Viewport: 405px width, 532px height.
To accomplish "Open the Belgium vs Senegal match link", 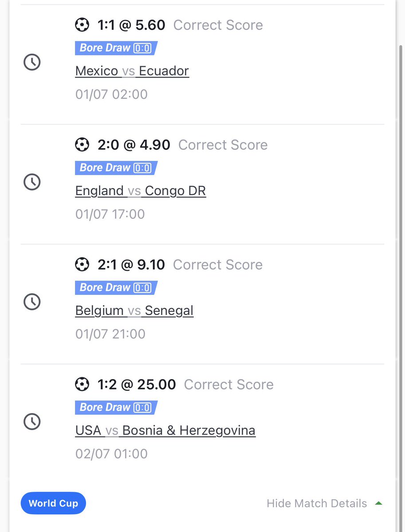I will (x=134, y=310).
